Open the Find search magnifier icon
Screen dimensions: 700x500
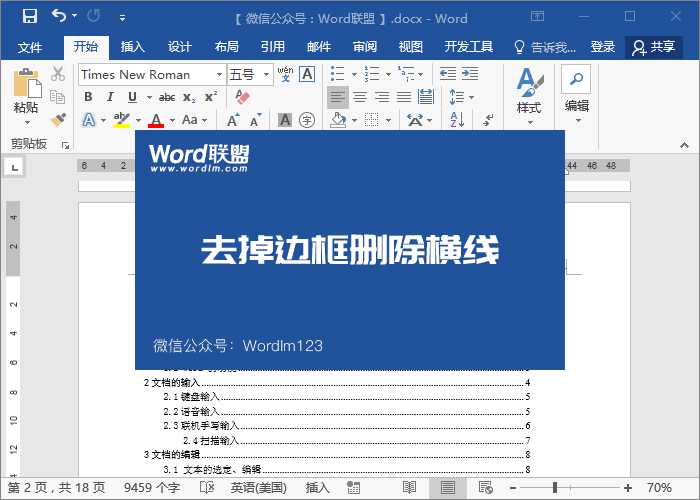[x=576, y=77]
